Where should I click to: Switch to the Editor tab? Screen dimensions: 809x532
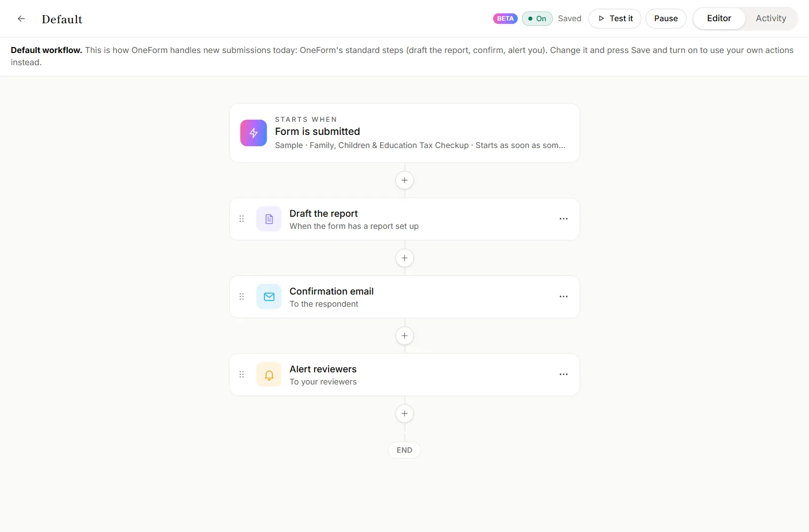tap(719, 18)
